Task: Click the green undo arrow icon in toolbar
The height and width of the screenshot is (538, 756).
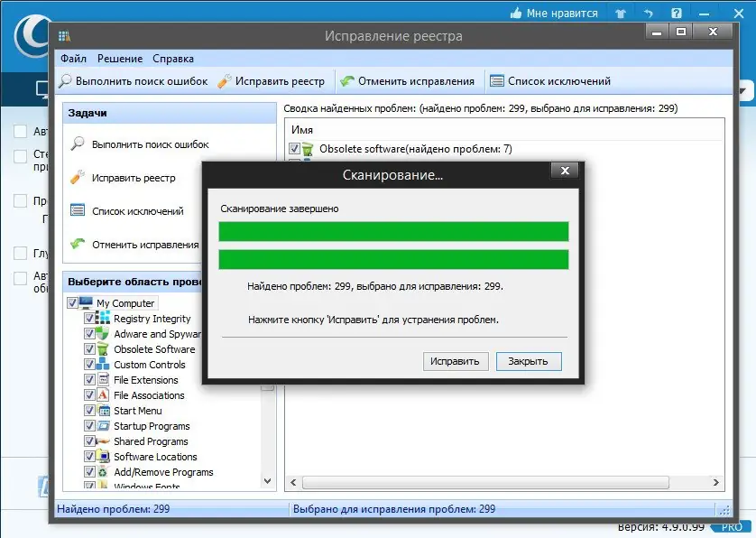Action: 346,81
